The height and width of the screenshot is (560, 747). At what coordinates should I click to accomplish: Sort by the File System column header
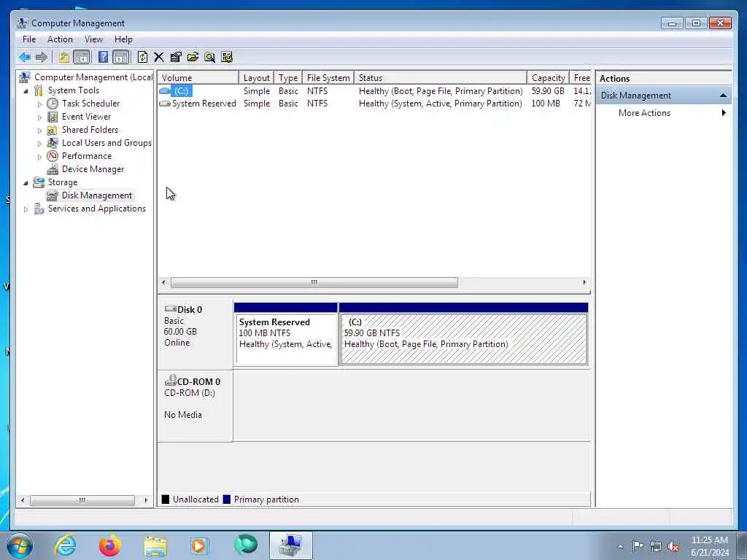pyautogui.click(x=328, y=77)
